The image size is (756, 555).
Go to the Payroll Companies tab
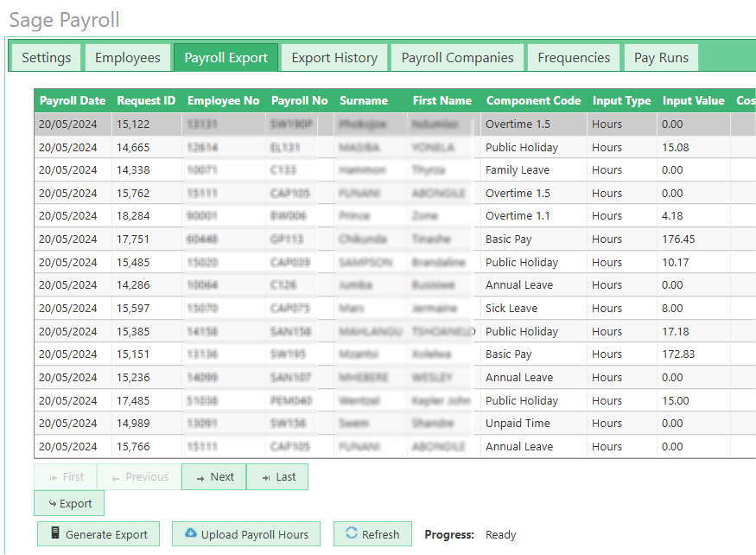(x=457, y=57)
